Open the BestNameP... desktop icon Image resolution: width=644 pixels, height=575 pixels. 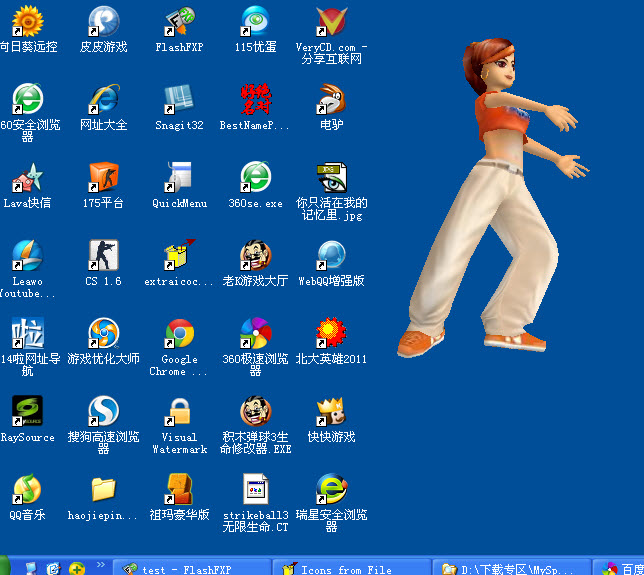[255, 100]
